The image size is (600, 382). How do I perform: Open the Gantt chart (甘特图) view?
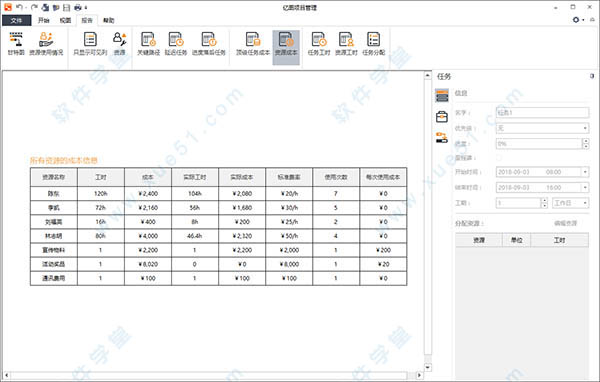(16, 44)
